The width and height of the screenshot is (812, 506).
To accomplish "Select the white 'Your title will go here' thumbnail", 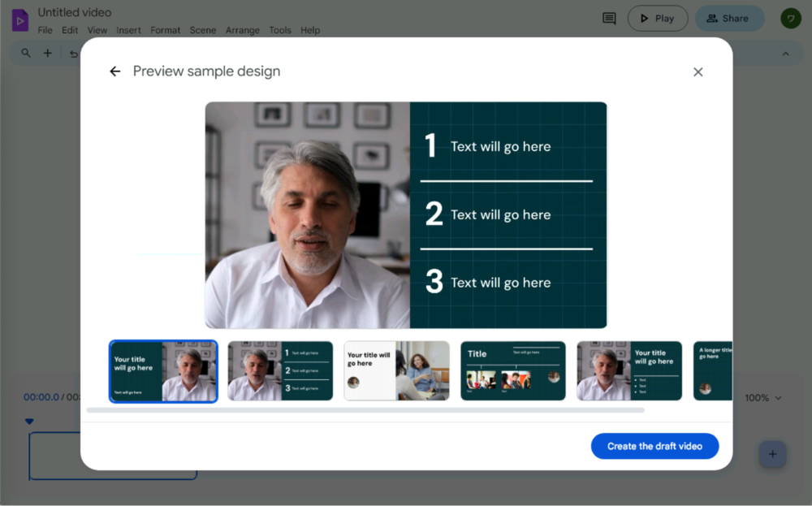I will [x=396, y=371].
